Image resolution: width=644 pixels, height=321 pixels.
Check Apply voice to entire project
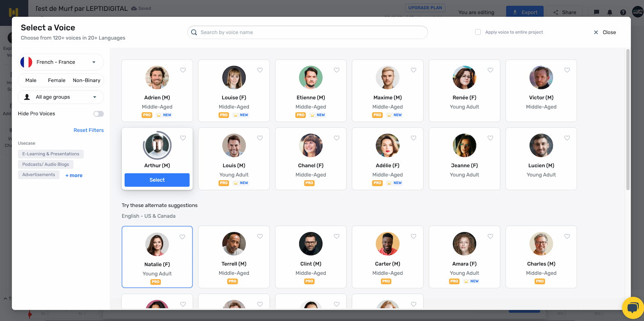(478, 32)
